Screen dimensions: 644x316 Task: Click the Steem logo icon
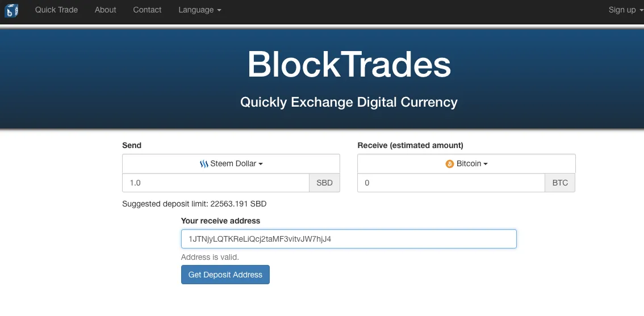pyautogui.click(x=204, y=164)
